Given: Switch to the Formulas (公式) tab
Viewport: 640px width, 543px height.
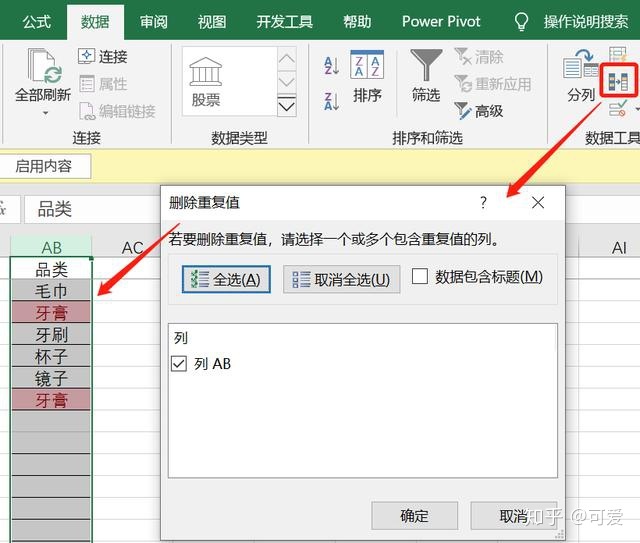Looking at the screenshot, I should 37,22.
